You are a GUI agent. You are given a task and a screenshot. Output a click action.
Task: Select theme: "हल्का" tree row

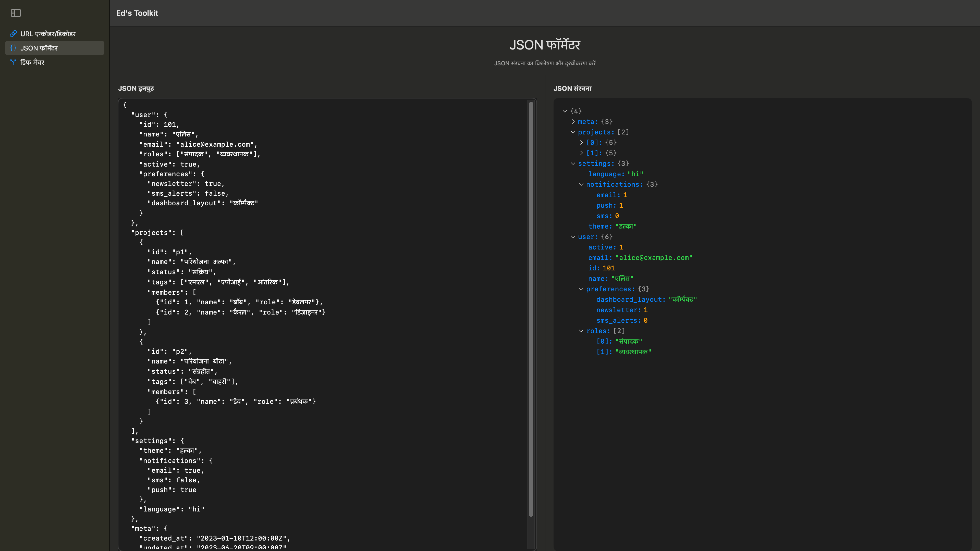[612, 226]
